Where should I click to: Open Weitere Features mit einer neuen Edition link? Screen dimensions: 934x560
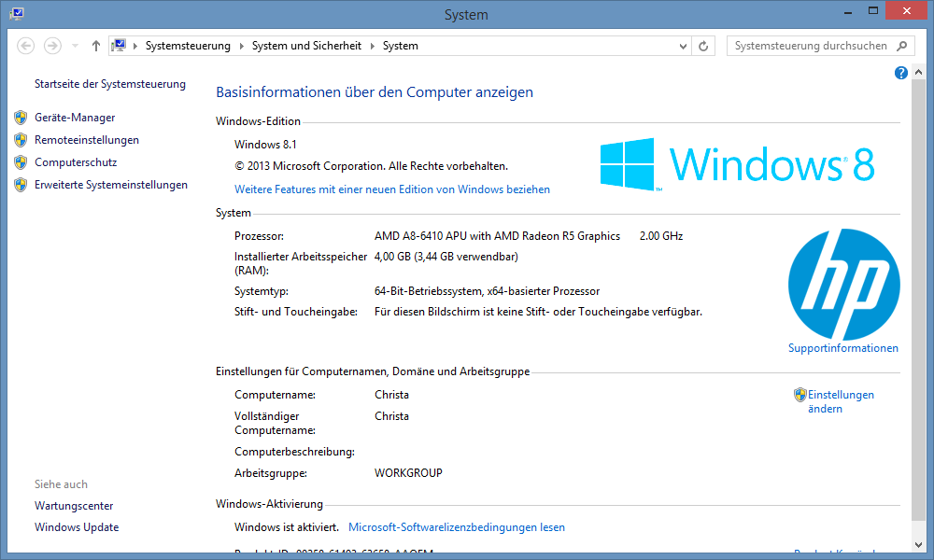pyautogui.click(x=392, y=189)
